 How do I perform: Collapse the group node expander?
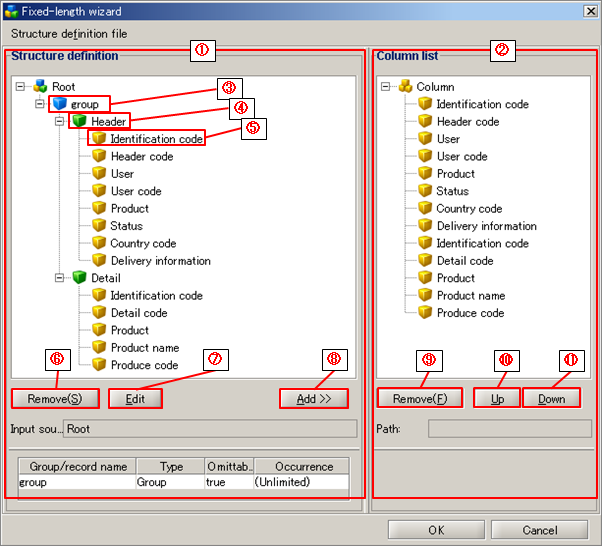(40, 104)
